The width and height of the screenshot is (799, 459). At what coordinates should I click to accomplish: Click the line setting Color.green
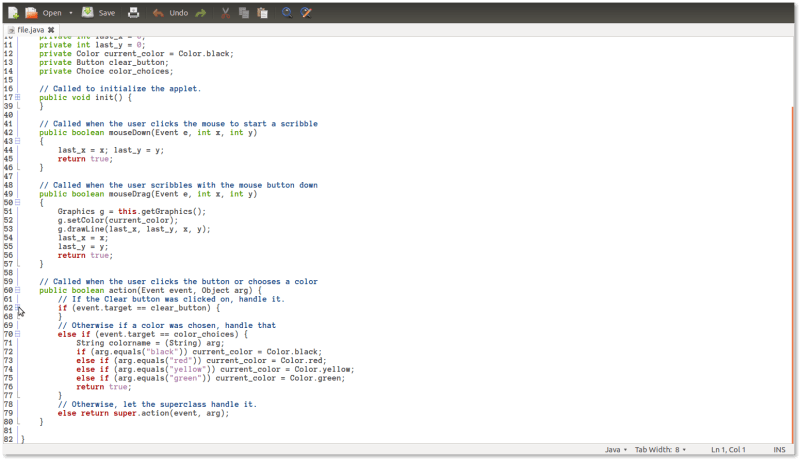[210, 378]
